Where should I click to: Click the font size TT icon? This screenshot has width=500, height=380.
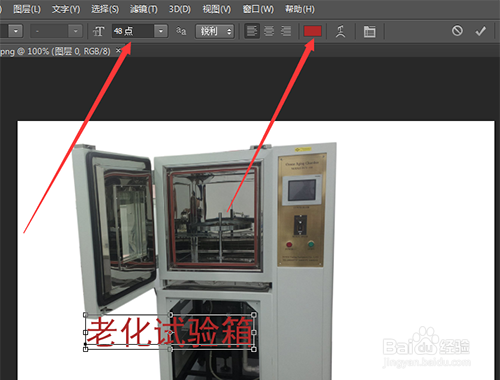click(x=98, y=31)
